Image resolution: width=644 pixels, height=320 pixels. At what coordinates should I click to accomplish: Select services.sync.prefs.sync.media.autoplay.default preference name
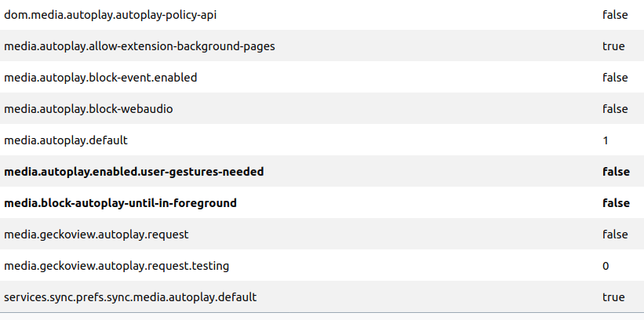coord(130,297)
